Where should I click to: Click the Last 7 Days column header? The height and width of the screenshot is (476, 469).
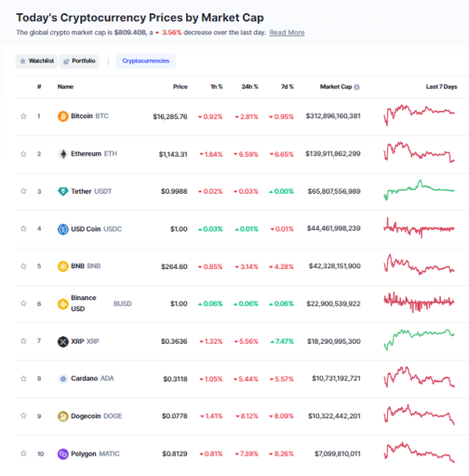point(442,87)
